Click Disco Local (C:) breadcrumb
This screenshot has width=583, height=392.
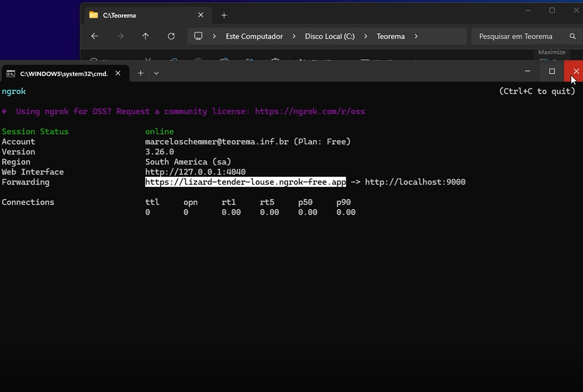point(330,36)
